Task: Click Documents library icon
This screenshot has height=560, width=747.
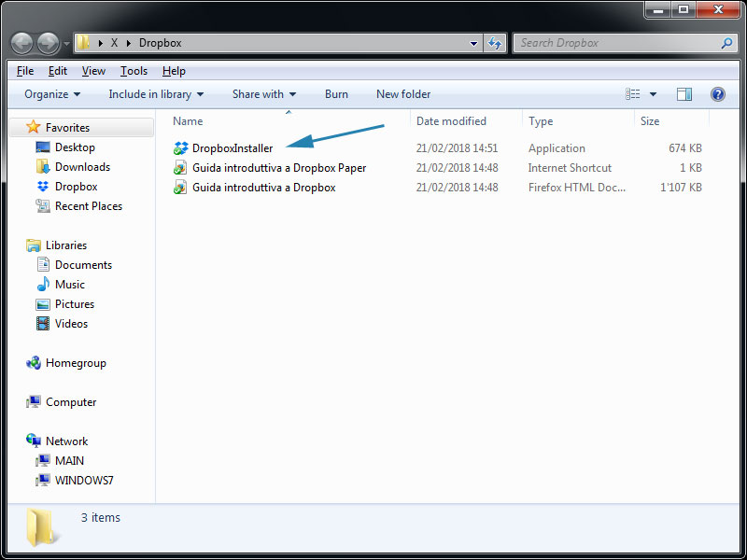Action: (x=43, y=264)
